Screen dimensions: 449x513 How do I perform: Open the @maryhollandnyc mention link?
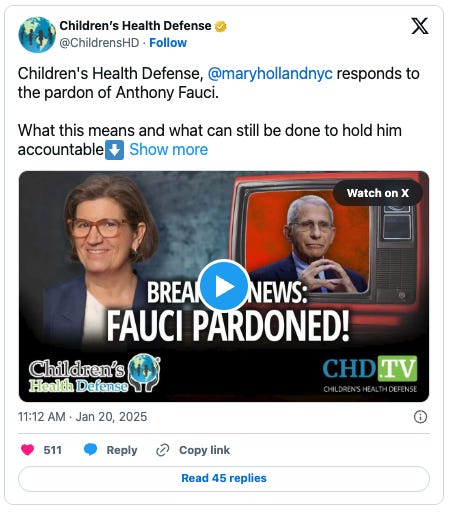(270, 74)
